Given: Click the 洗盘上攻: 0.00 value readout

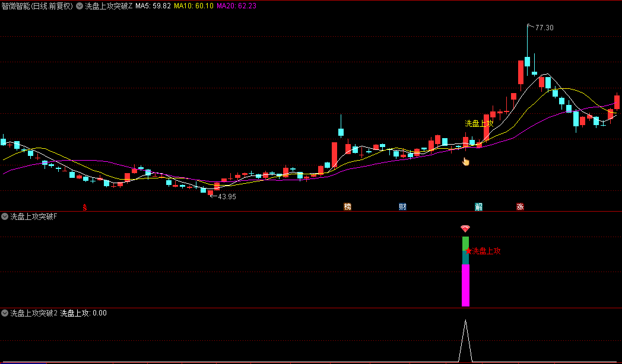Looking at the screenshot, I should pos(83,313).
